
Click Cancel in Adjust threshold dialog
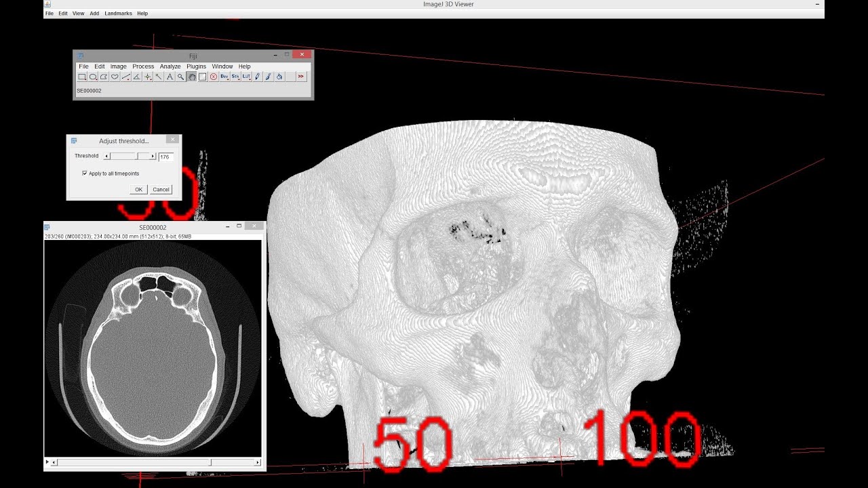pos(161,190)
